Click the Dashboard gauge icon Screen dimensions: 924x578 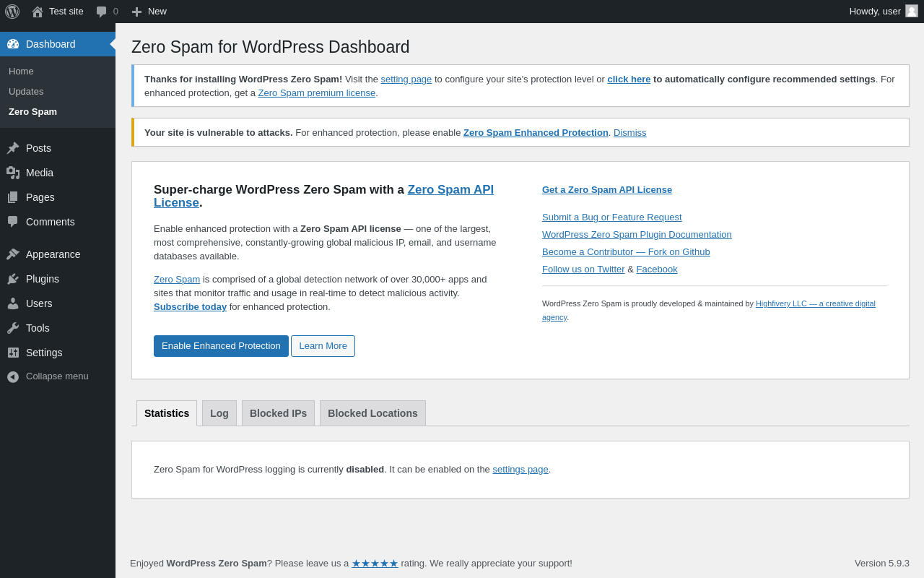13,44
